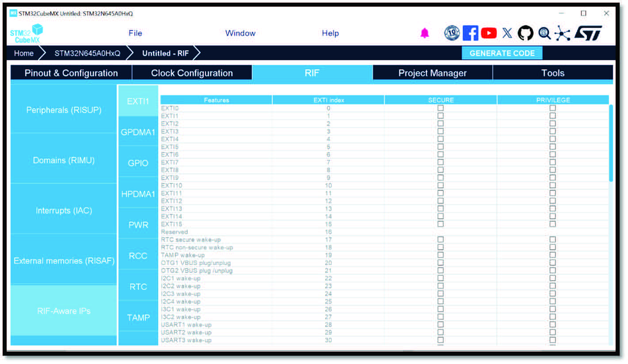This screenshot has width=628, height=364.
Task: Open the Window menu
Action: pyautogui.click(x=240, y=33)
